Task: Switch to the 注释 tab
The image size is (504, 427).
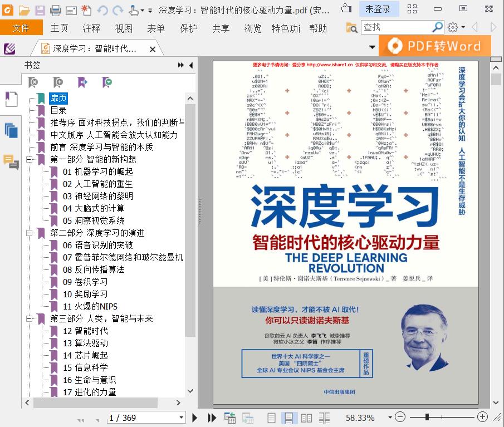Action: pos(91,28)
